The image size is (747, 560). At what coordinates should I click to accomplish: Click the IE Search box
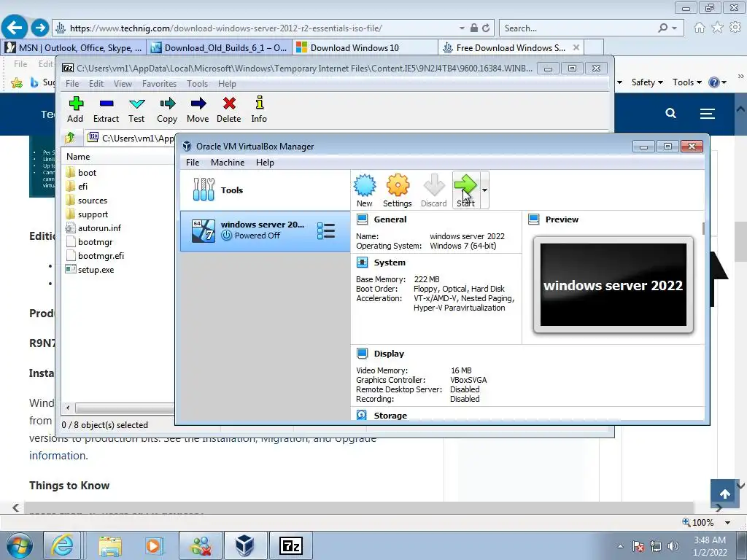point(578,28)
